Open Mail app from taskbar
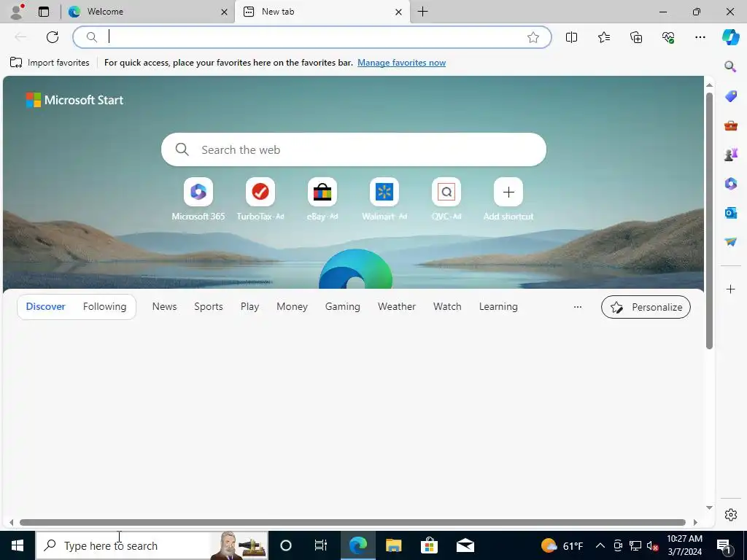The image size is (747, 560). (x=465, y=545)
